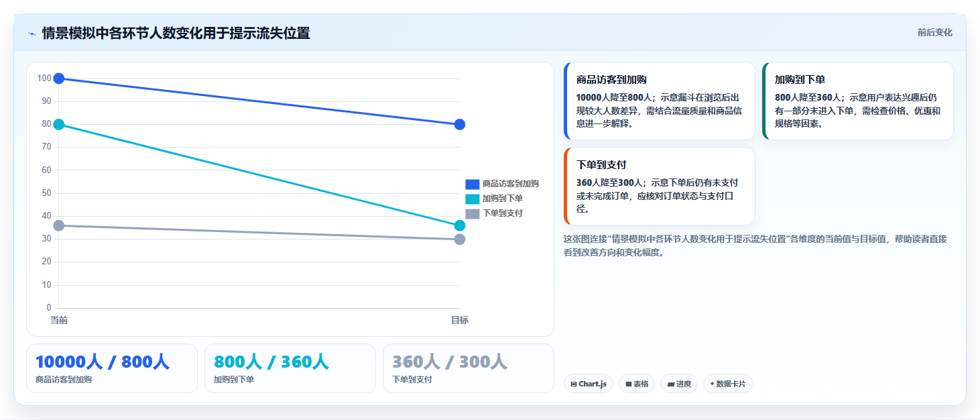This screenshot has height=420, width=980.
Task: Click the 商品访客到加购 legend label
Action: (x=511, y=184)
